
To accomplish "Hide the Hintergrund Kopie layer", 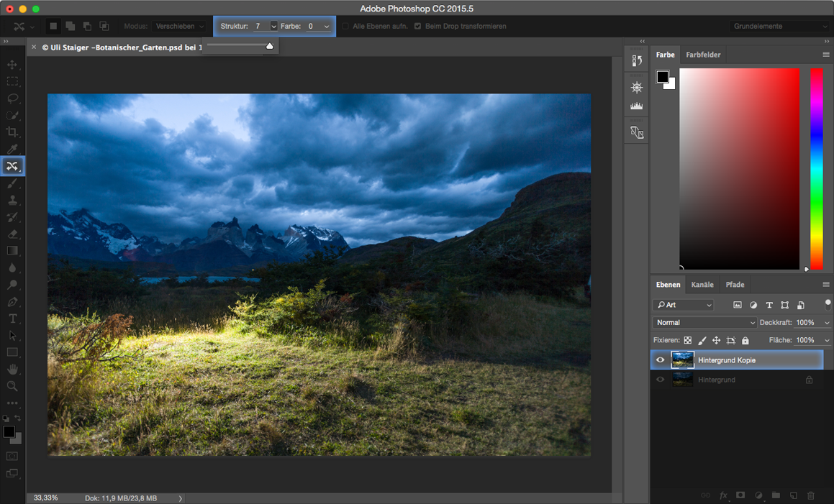I will (x=660, y=360).
